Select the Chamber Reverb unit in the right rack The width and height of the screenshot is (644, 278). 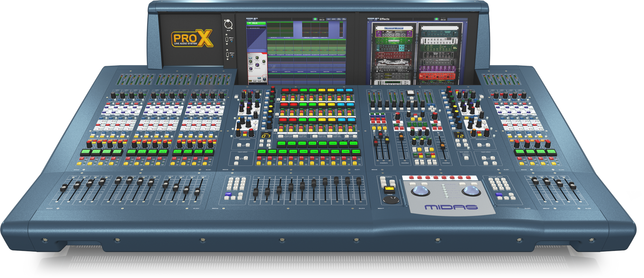pos(439,33)
